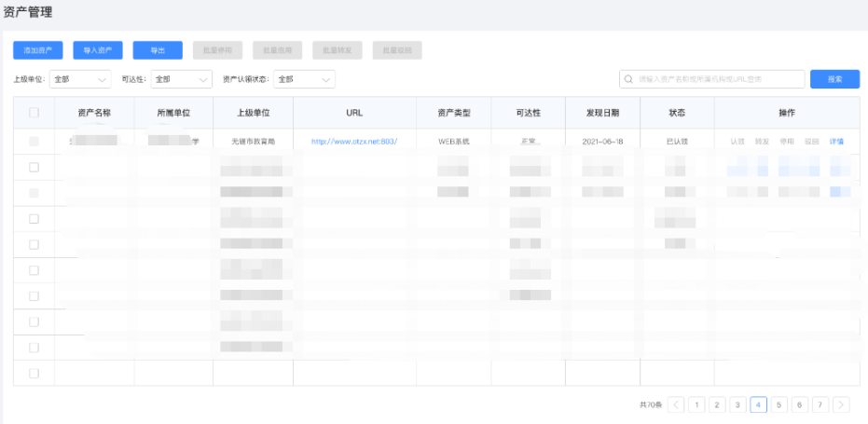Click the 导入资产 button
Image resolution: width=868 pixels, height=424 pixels.
click(97, 50)
